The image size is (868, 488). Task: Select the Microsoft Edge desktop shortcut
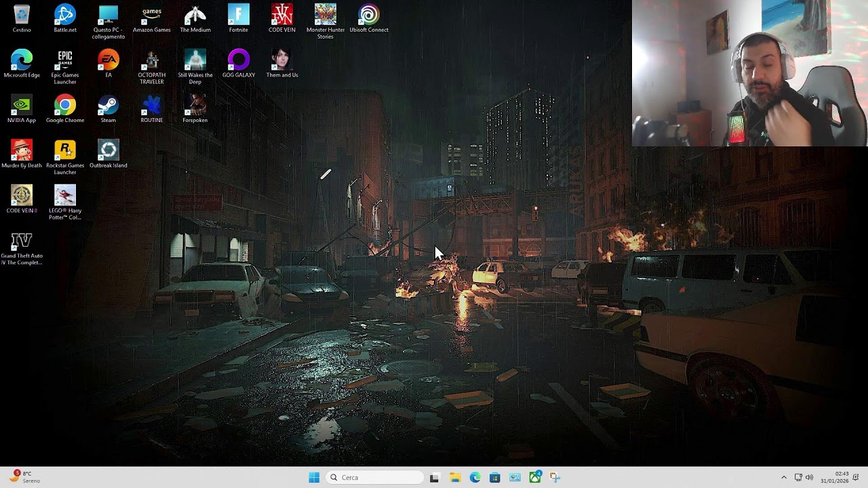(x=22, y=64)
